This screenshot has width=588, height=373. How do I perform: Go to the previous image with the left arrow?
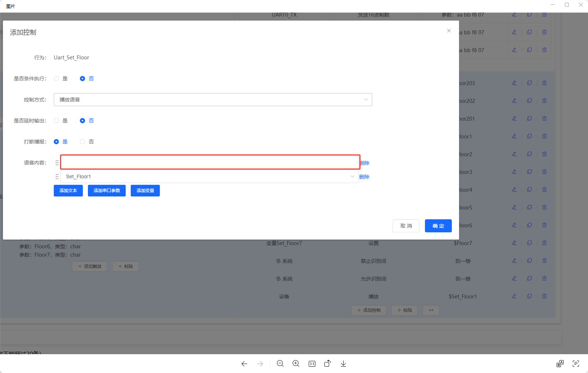point(244,364)
